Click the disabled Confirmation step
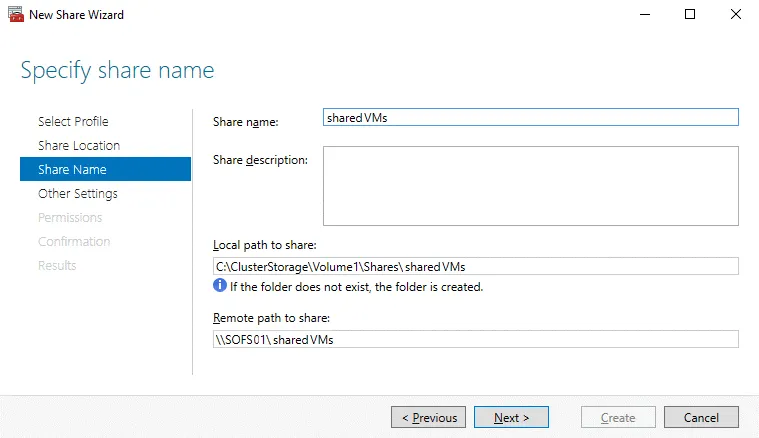759x438 pixels. tap(74, 241)
